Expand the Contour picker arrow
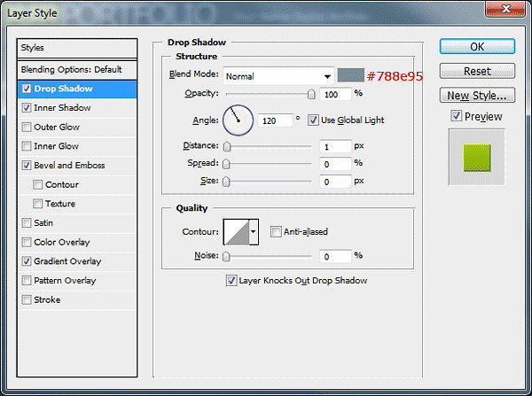 (x=254, y=232)
